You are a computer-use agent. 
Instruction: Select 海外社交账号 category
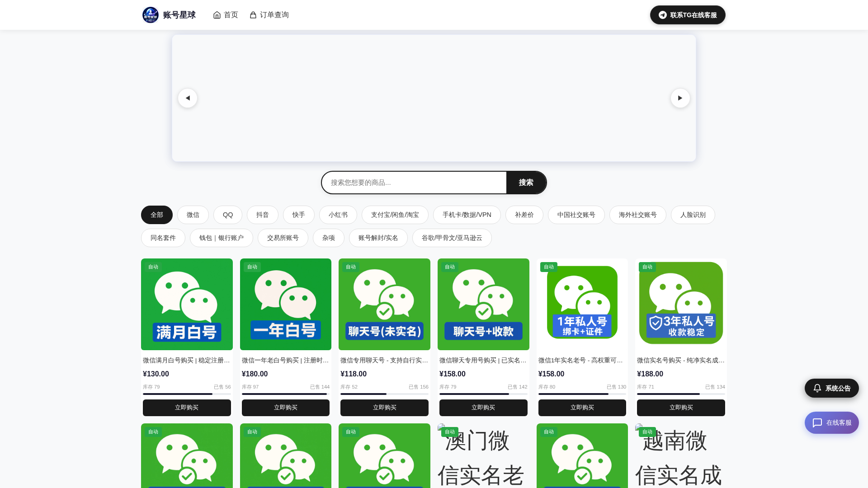coord(638,215)
